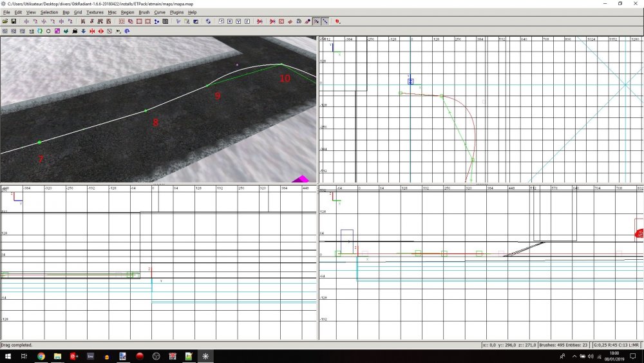Click the Open map folder icon
Image resolution: width=644 pixels, height=363 pixels.
[5, 21]
